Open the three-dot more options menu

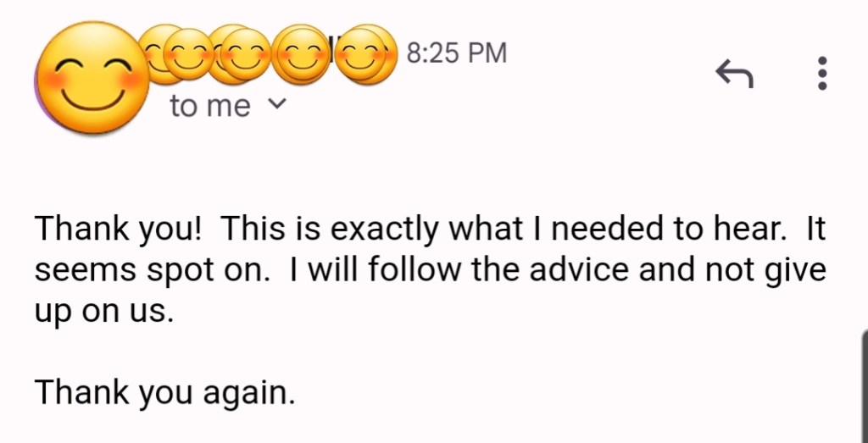[x=821, y=75]
